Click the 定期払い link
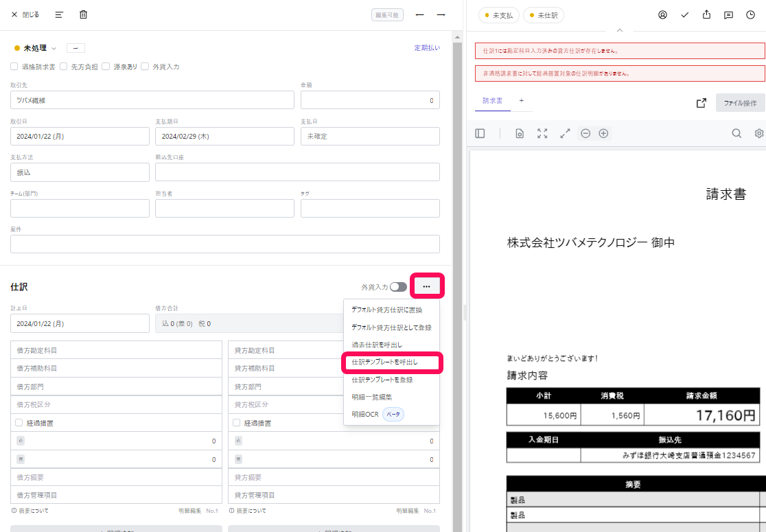 coord(427,48)
